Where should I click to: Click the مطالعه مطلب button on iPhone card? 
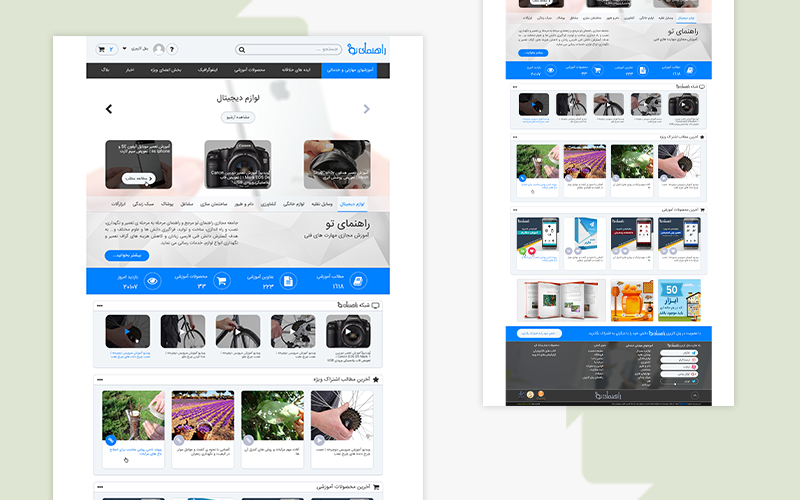pyautogui.click(x=138, y=179)
